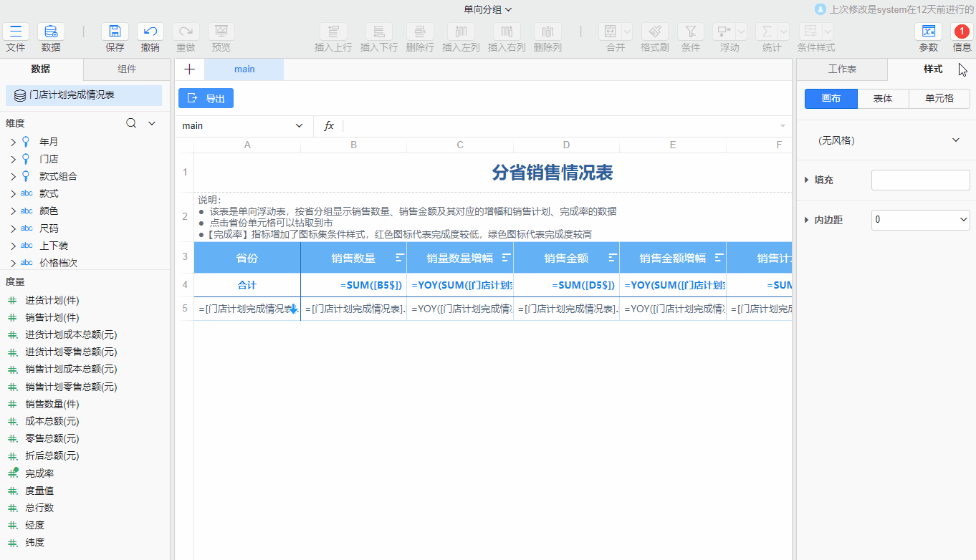
Task: Switch to the 工作表 tab on right
Action: (x=841, y=69)
